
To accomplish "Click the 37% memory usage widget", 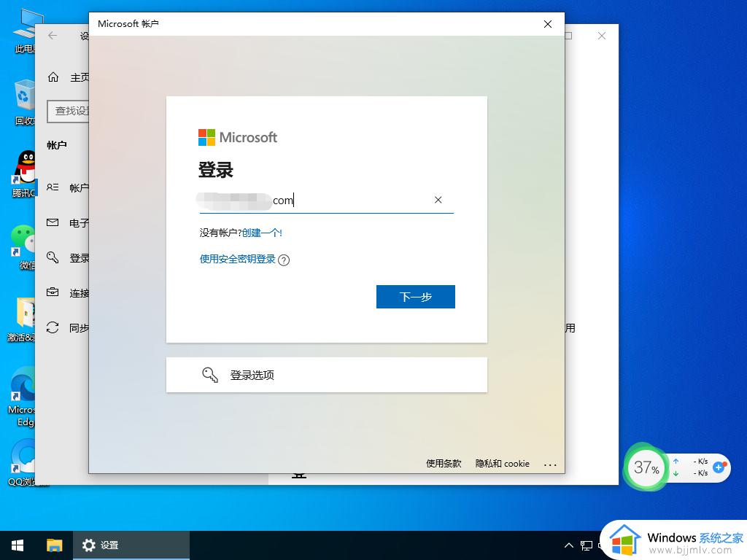I will coord(646,467).
